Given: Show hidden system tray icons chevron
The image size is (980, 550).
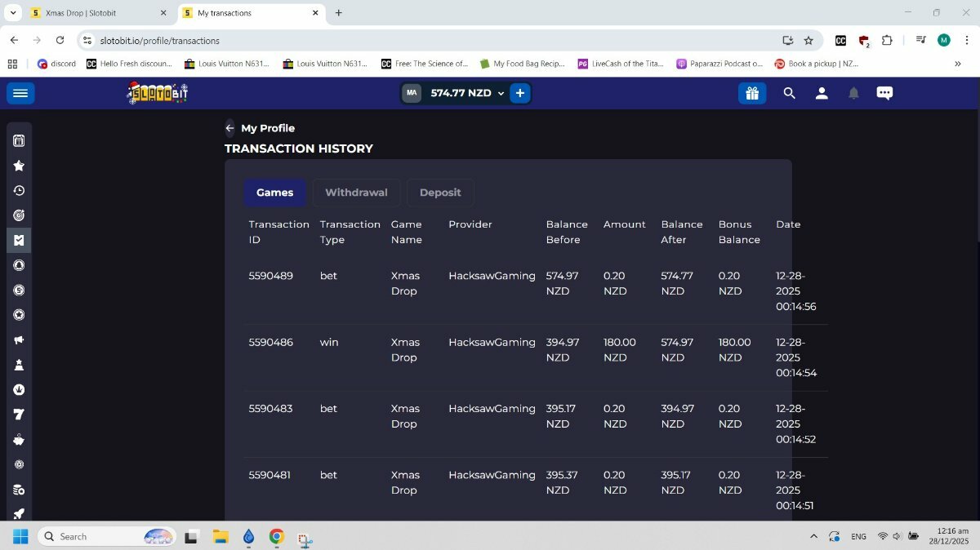Looking at the screenshot, I should (x=813, y=536).
